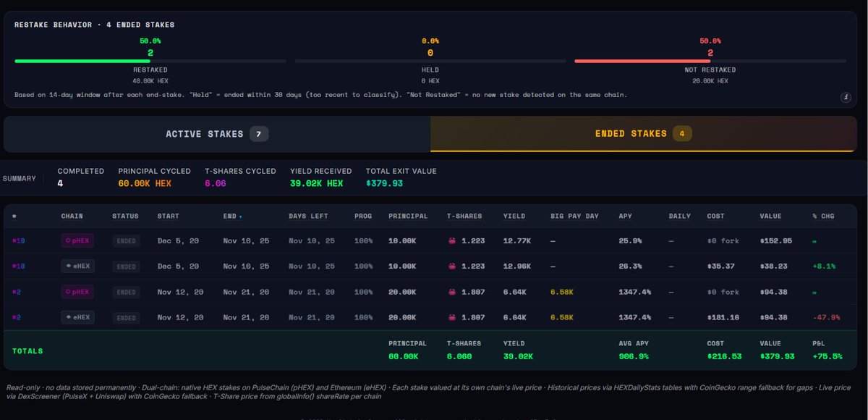
Task: Click the $216.53 total cost
Action: click(724, 356)
